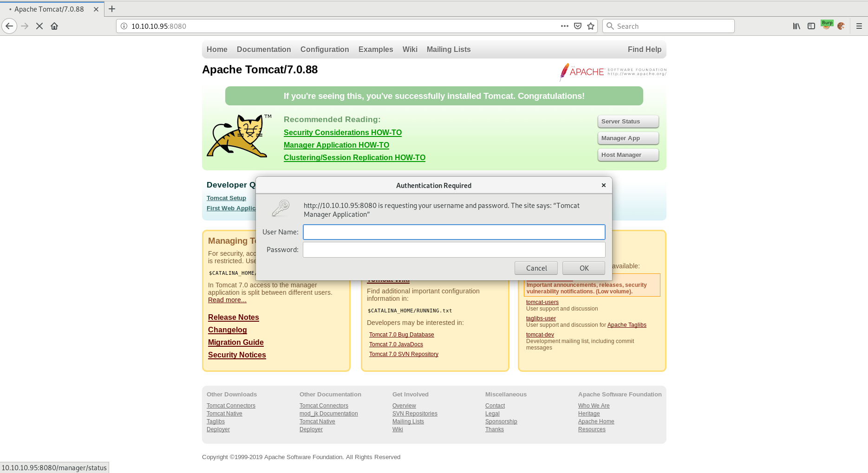Go to the Firefox Home page icon
The width and height of the screenshot is (868, 473).
pos(54,26)
